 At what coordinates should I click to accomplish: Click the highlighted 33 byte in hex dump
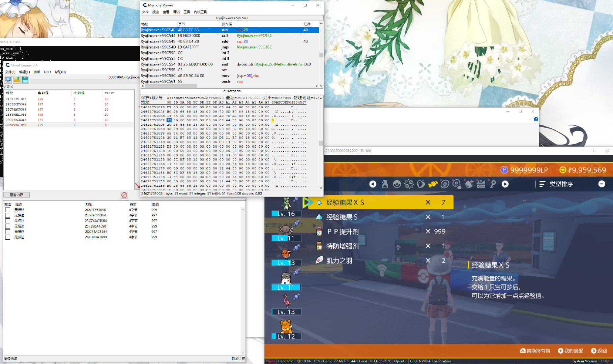pos(169,120)
